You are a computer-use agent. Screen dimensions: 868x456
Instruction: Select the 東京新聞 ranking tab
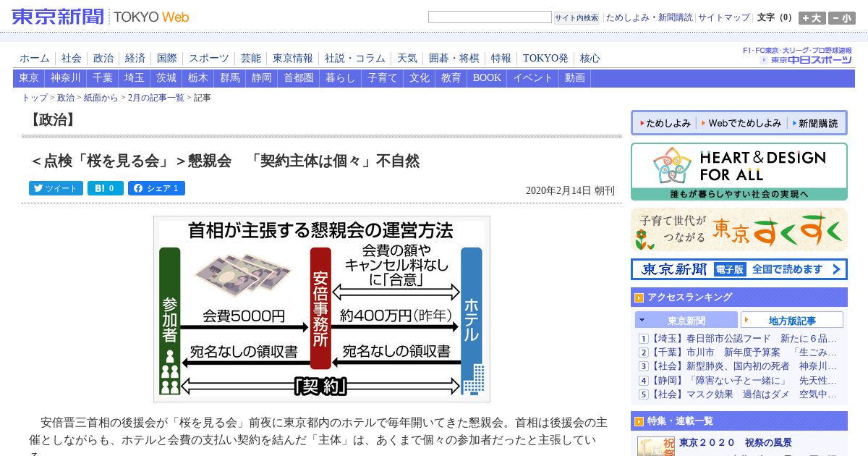tap(686, 320)
